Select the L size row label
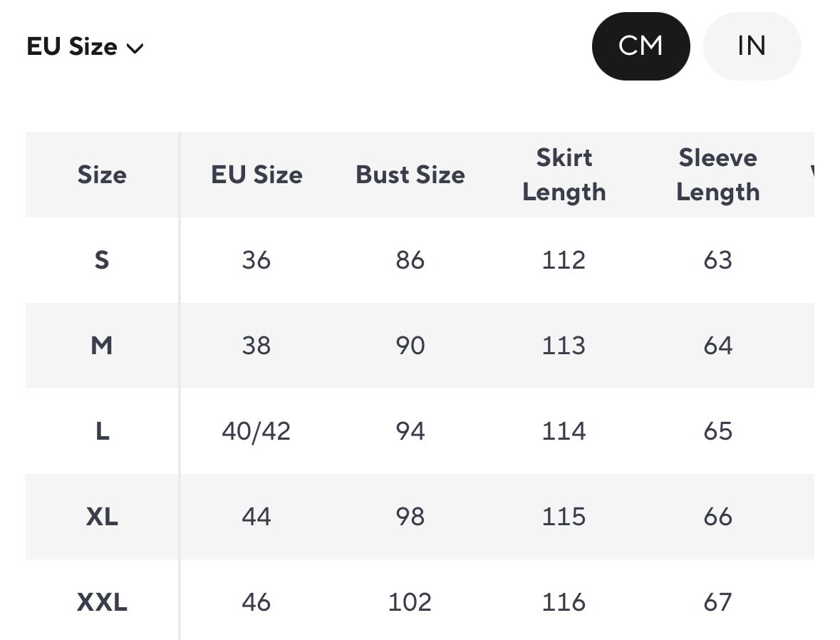Image resolution: width=840 pixels, height=640 pixels. coord(102,431)
